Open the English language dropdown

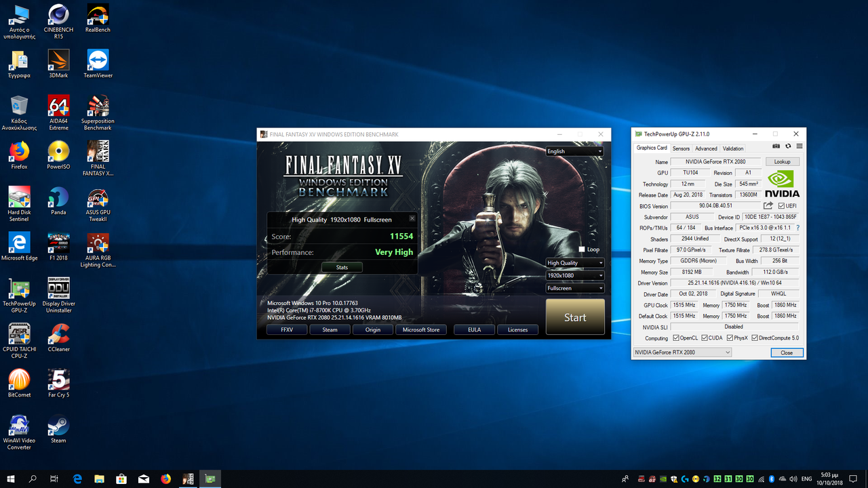574,151
